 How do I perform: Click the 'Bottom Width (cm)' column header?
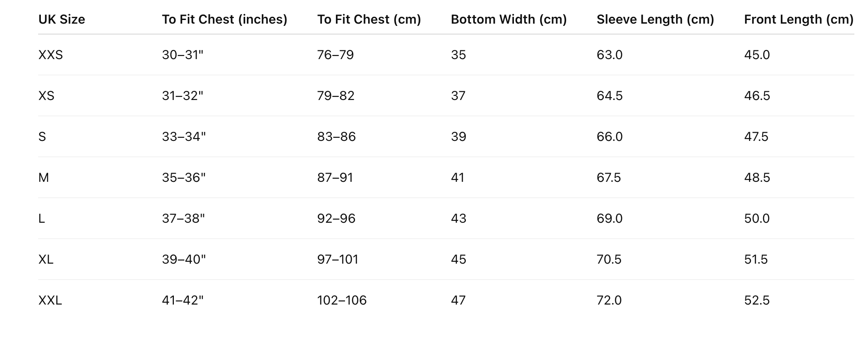[x=508, y=20]
